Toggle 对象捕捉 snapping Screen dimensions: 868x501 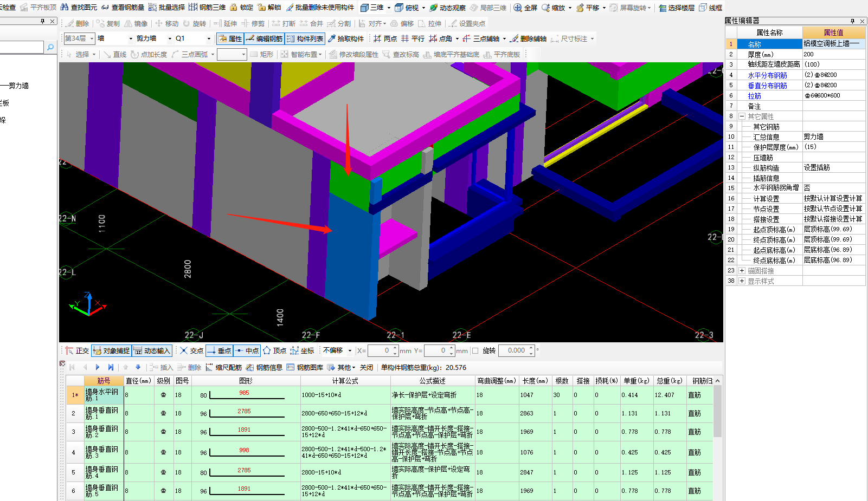[x=111, y=350]
